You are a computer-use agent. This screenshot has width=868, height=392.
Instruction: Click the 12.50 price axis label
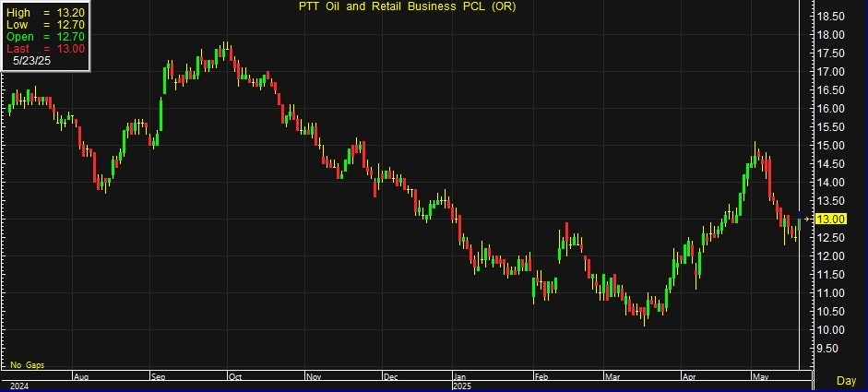pyautogui.click(x=831, y=238)
